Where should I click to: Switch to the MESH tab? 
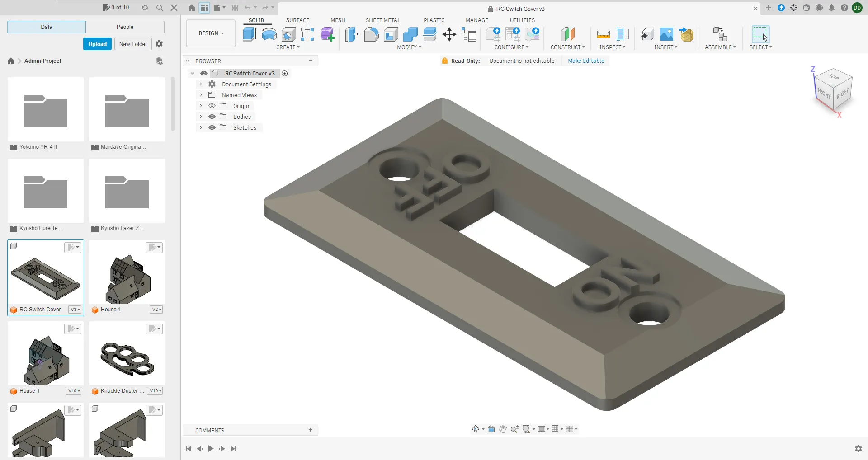pyautogui.click(x=338, y=20)
